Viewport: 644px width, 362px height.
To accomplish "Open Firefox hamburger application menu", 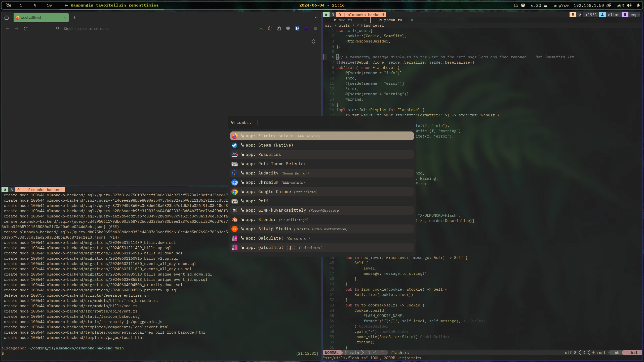I will [315, 28].
